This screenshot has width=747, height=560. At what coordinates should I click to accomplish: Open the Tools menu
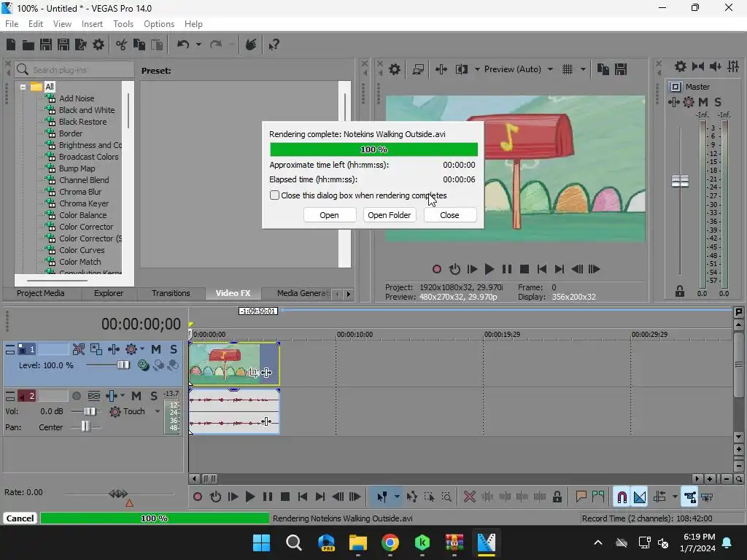tap(123, 24)
